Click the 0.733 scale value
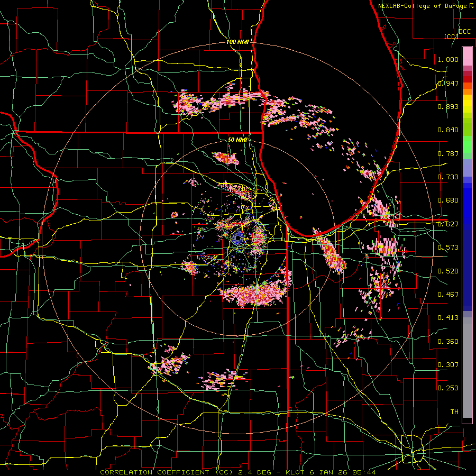 click(x=448, y=177)
